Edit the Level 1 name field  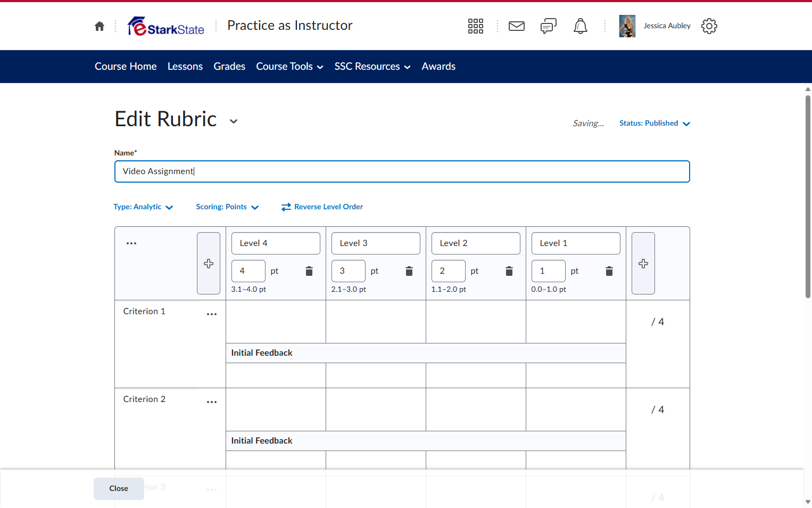tap(576, 243)
